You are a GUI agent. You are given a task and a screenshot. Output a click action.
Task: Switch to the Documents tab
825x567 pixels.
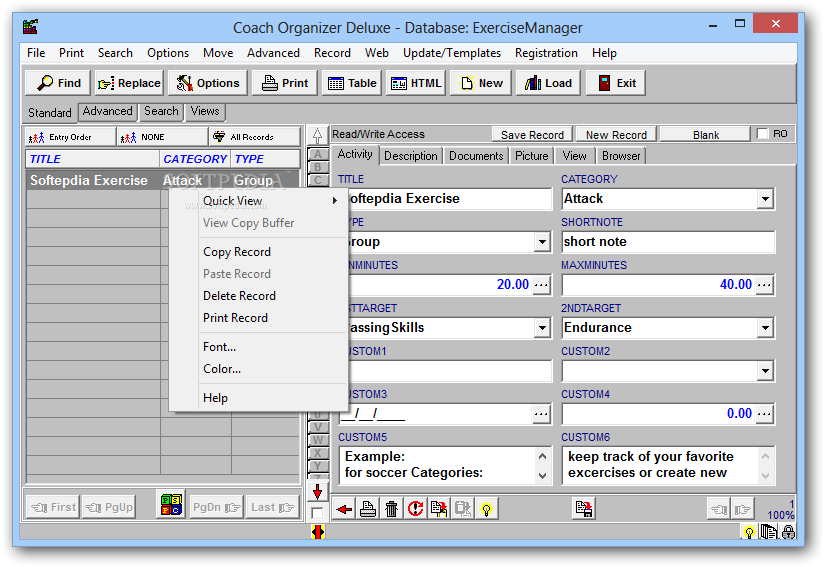(x=476, y=156)
